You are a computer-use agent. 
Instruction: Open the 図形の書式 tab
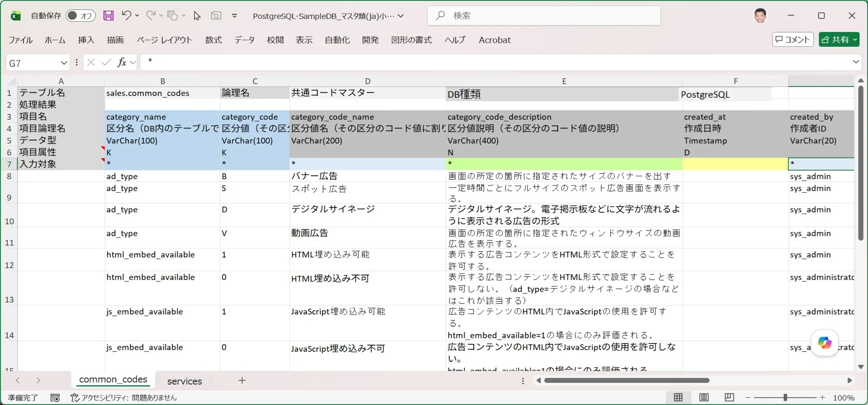(412, 40)
